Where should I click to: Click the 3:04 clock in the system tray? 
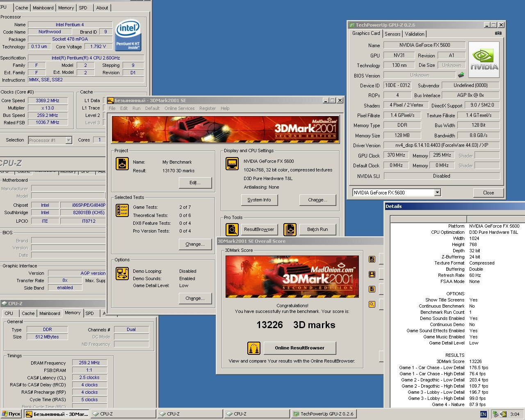(515, 414)
